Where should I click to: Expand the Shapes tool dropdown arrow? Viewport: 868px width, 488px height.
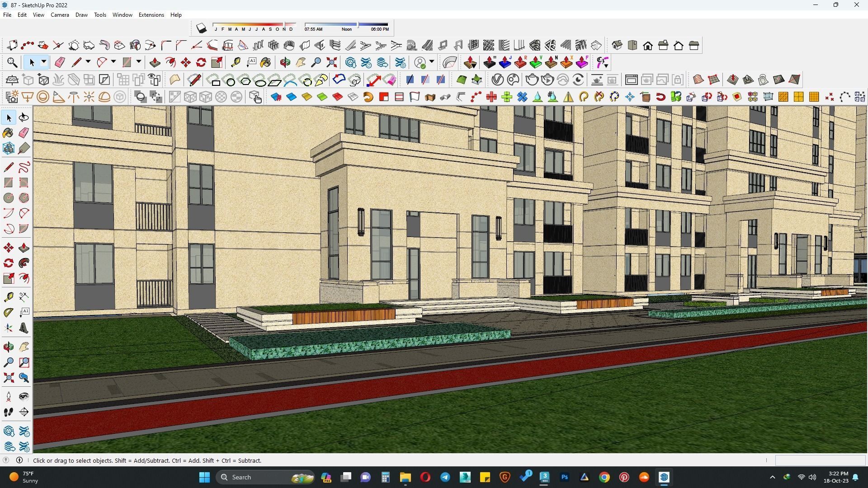tap(139, 62)
